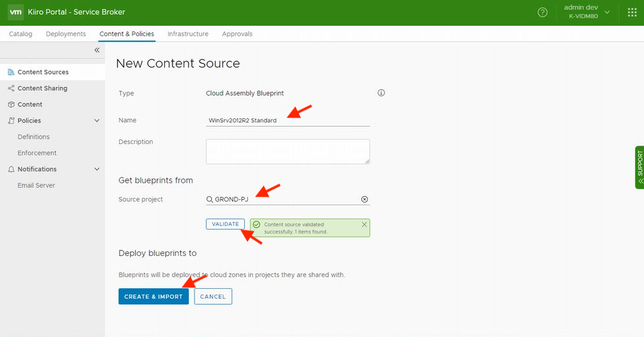This screenshot has height=337, width=644.
Task: Click the Cloud Assembly Blueprint type value
Action: pyautogui.click(x=245, y=93)
